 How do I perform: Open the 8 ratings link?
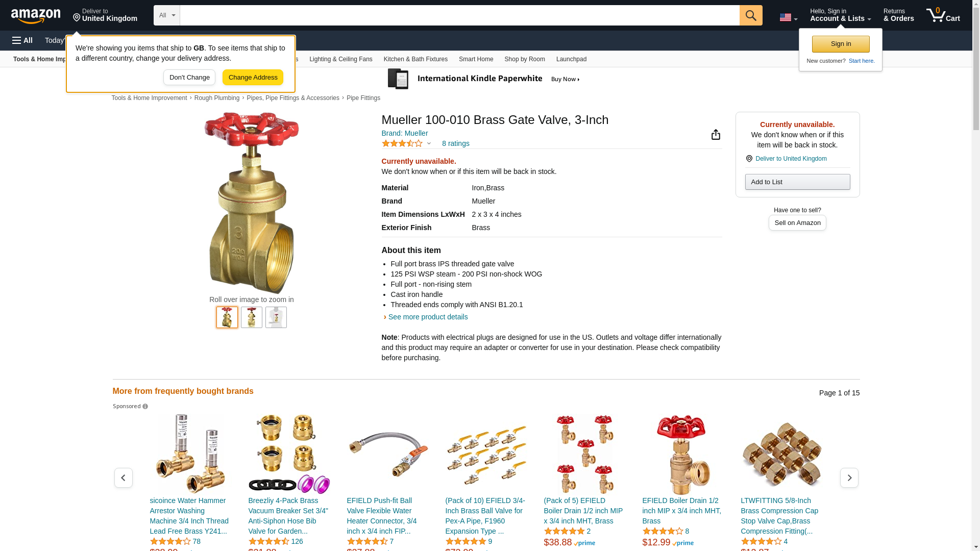pyautogui.click(x=455, y=143)
